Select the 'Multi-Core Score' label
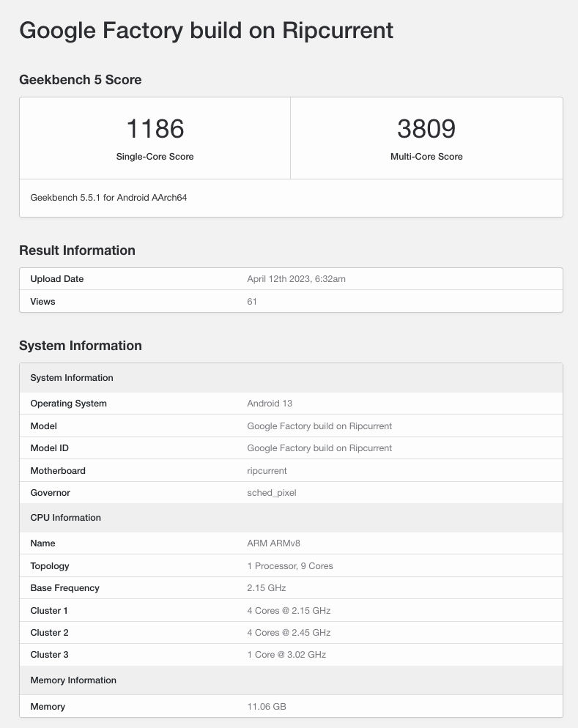578x728 pixels. (426, 157)
